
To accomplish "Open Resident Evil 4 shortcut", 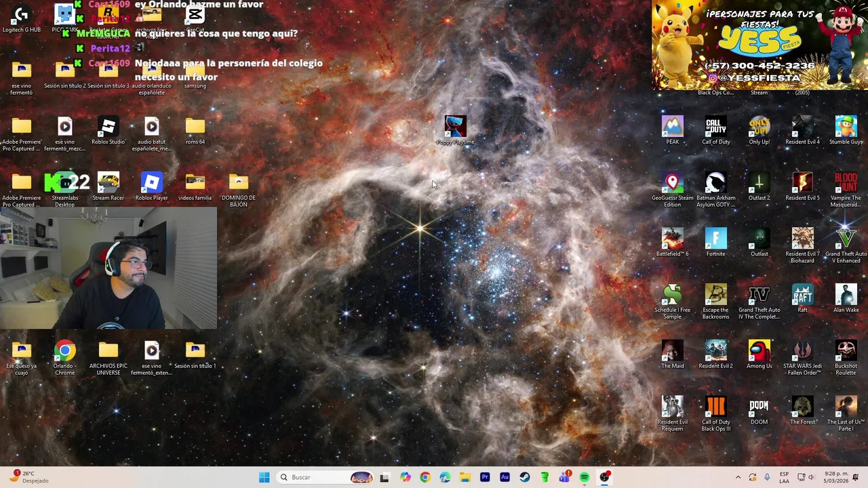I will [x=802, y=131].
